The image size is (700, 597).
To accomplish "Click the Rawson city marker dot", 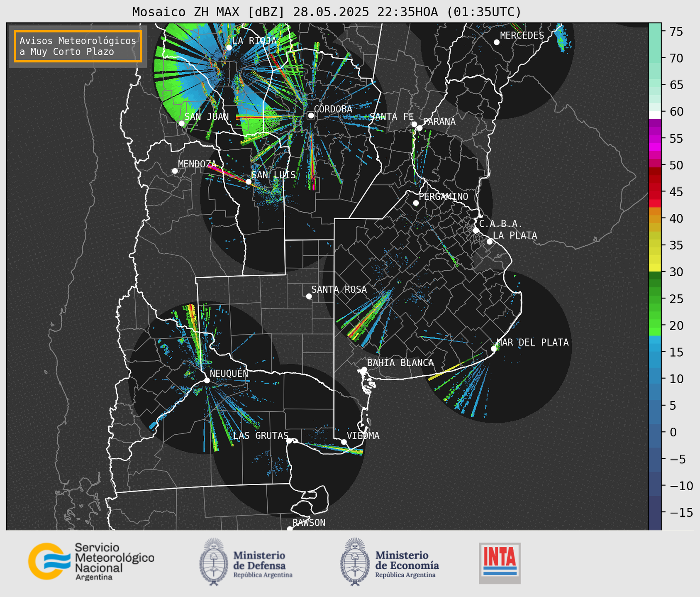I will (290, 528).
